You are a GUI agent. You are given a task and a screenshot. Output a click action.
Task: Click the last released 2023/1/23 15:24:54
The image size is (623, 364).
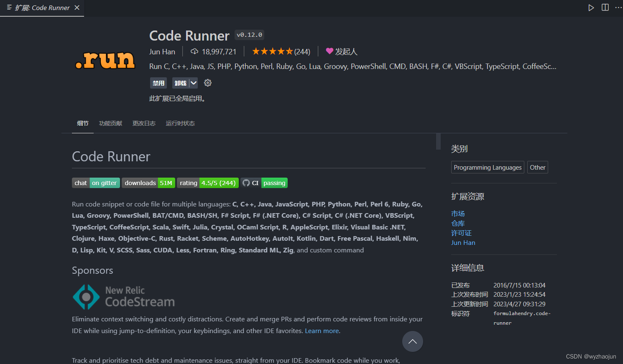(519, 294)
